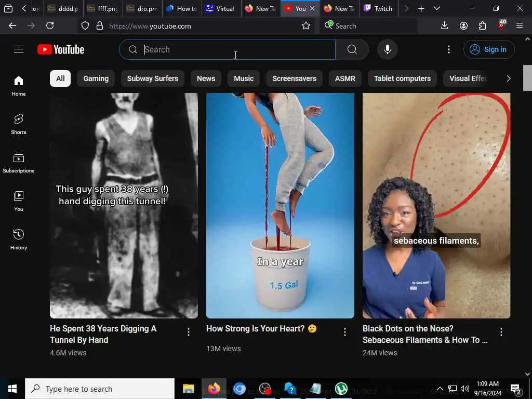Select the Tablet computers filter chip
The image size is (532, 399).
click(403, 78)
